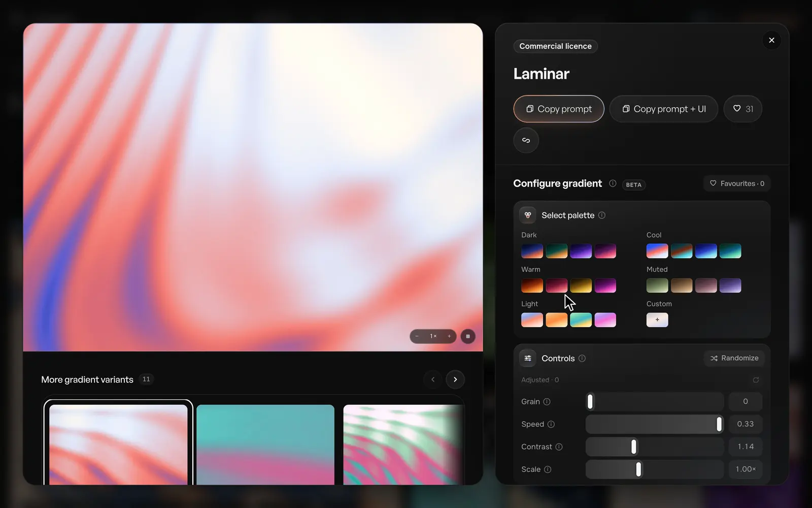
Task: Select the third Dark palette swatch
Action: (581, 251)
